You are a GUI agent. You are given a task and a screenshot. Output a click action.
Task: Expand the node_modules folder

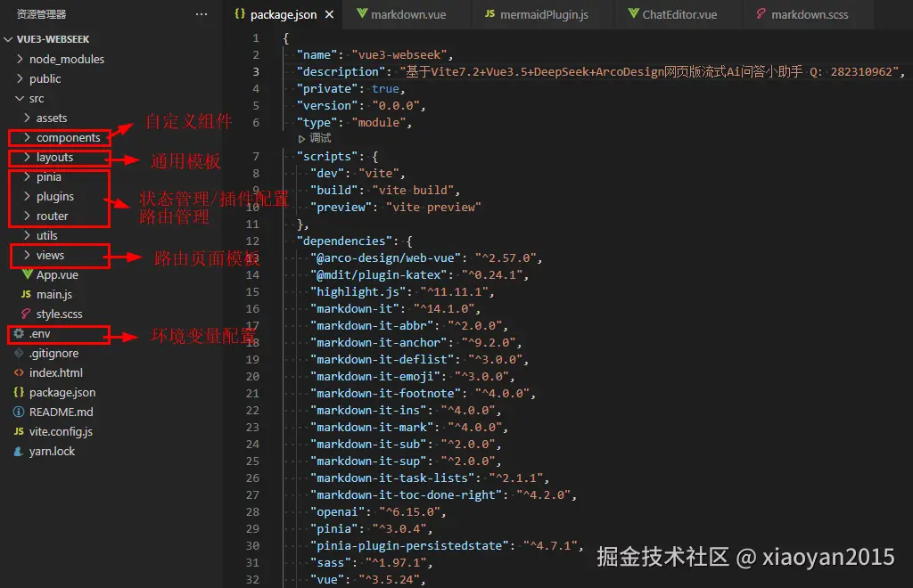(20, 59)
